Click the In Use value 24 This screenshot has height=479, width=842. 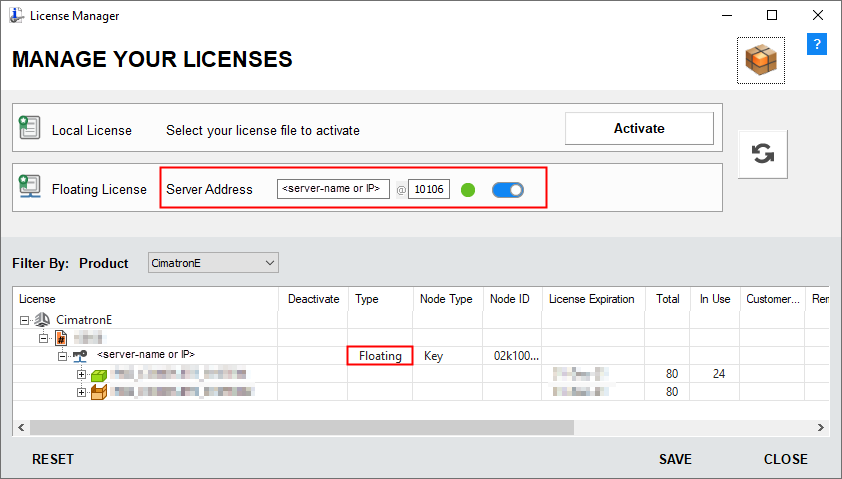(x=719, y=374)
